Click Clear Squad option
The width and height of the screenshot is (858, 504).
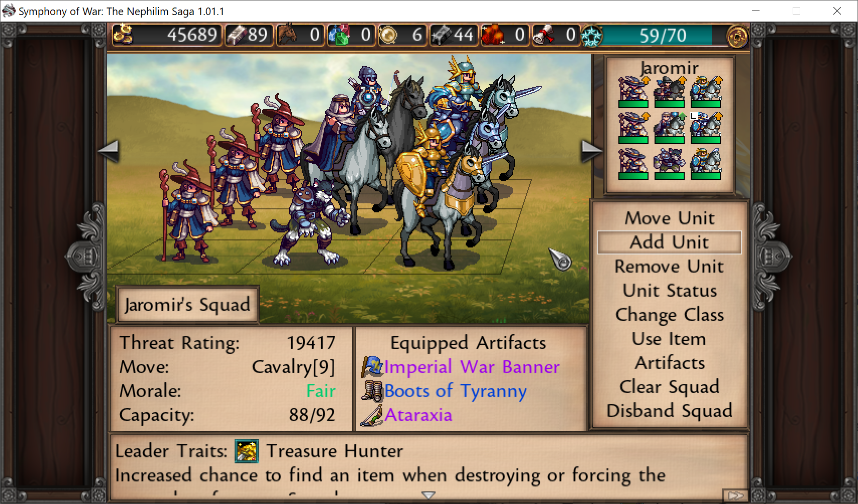670,387
